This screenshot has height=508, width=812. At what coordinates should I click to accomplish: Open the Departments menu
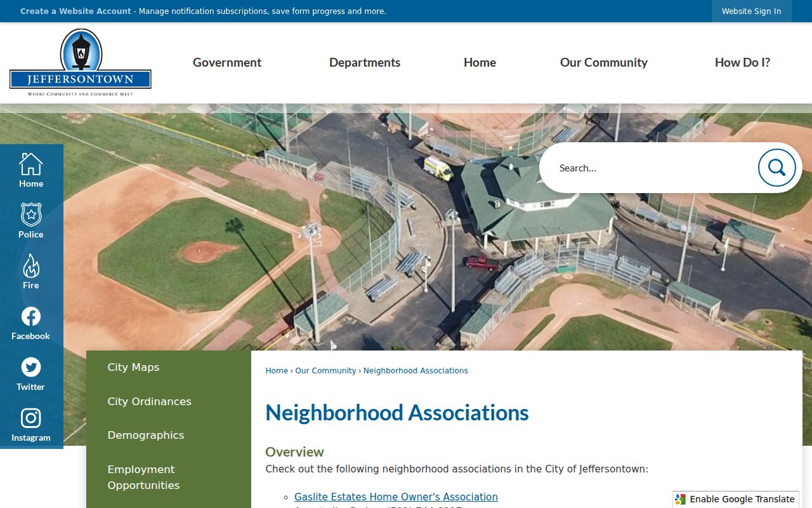[x=365, y=62]
